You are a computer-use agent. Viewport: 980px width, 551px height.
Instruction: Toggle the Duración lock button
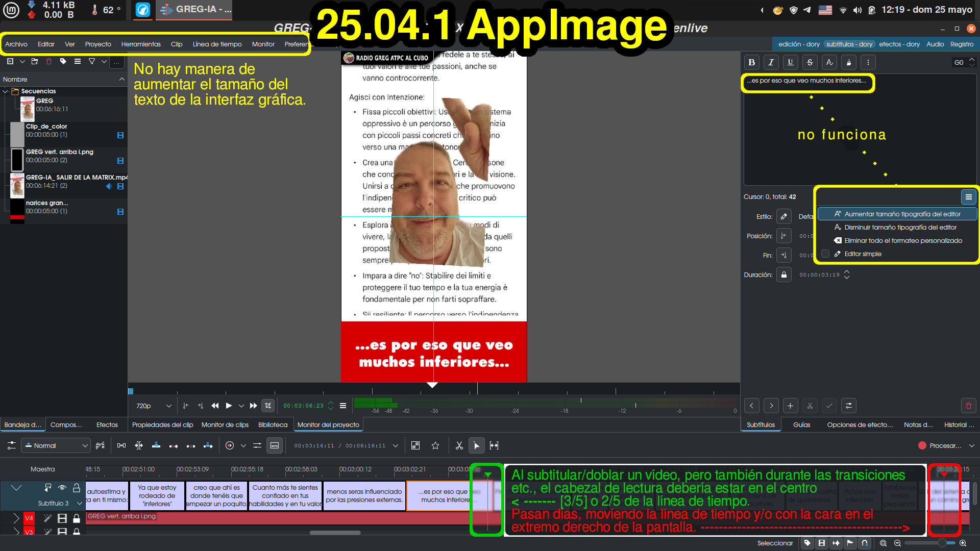click(783, 274)
